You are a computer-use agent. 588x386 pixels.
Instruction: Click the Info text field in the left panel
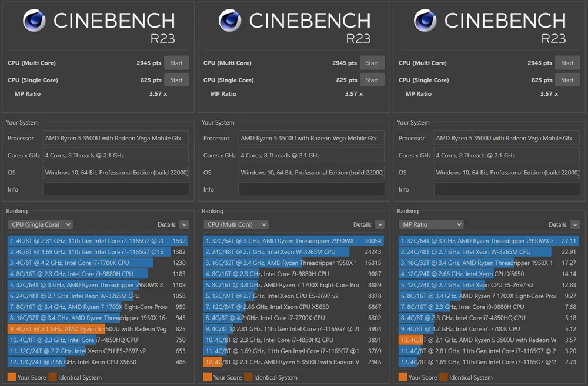click(116, 189)
